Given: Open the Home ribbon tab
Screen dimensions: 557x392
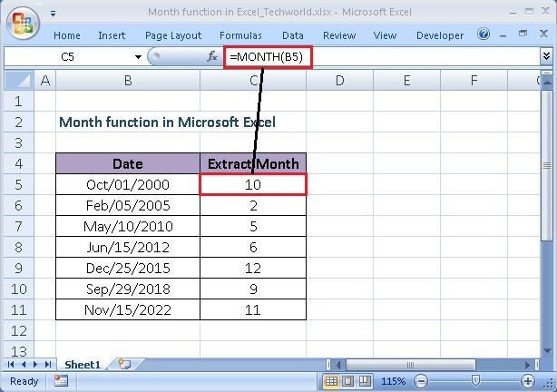Looking at the screenshot, I should coord(67,35).
